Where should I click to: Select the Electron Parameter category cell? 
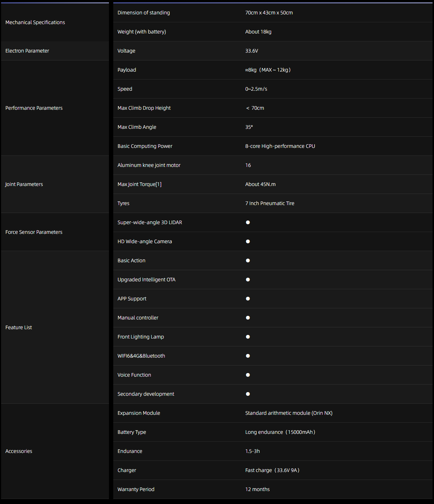coord(55,51)
